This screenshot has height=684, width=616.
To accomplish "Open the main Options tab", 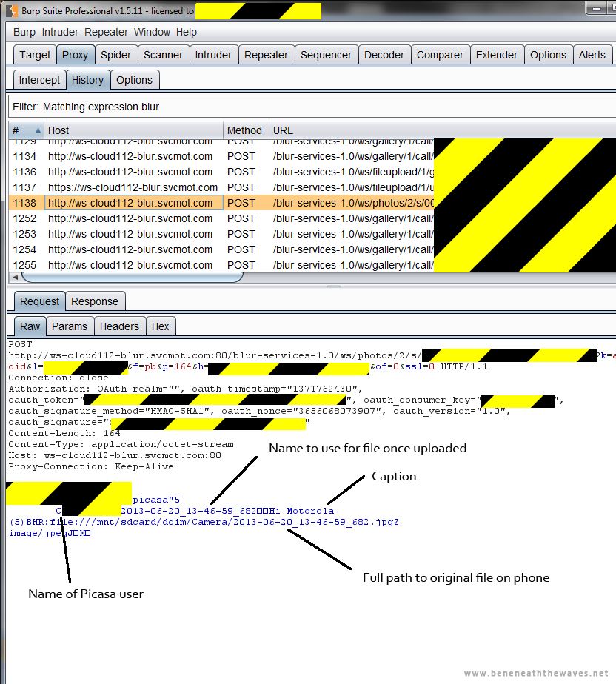I will (x=549, y=55).
